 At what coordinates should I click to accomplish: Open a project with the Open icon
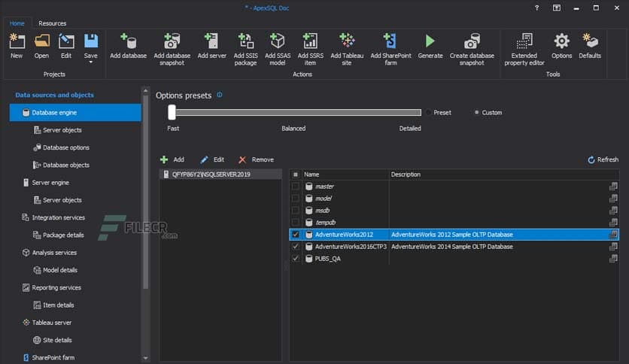41,46
